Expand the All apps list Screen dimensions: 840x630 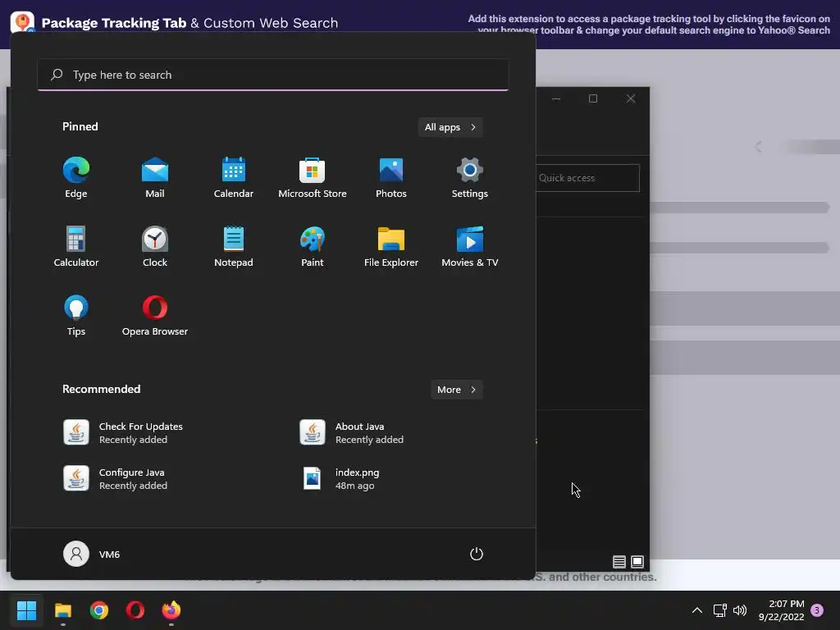tap(450, 127)
